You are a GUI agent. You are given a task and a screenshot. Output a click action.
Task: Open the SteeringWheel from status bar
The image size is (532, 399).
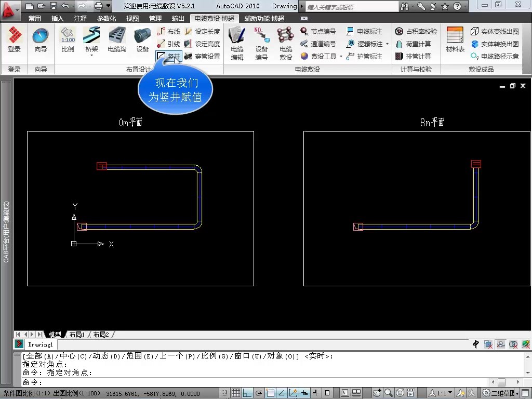(x=400, y=393)
